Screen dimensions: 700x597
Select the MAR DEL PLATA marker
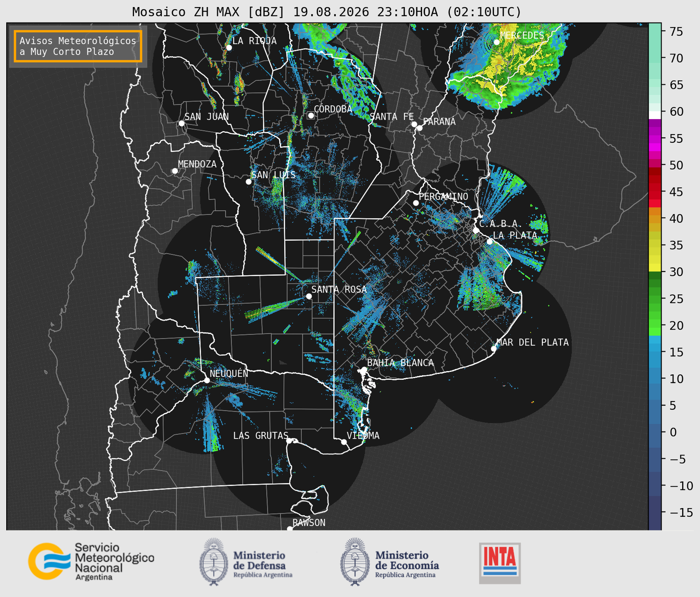[494, 349]
